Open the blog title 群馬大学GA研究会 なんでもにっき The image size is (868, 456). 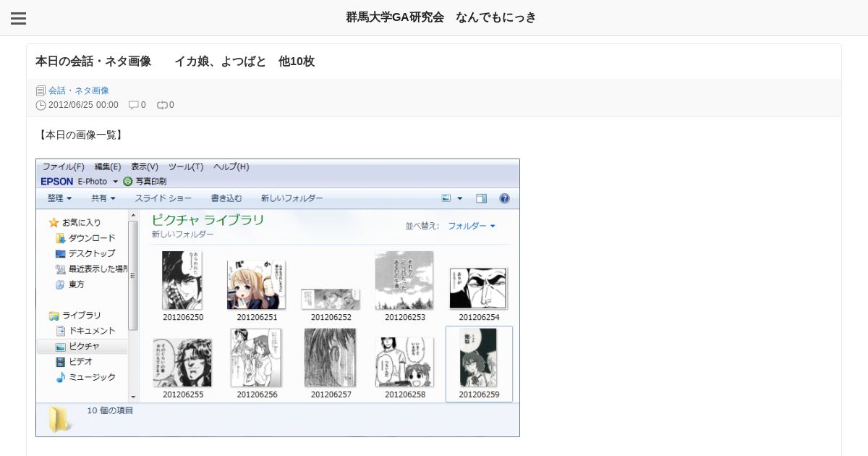[441, 17]
